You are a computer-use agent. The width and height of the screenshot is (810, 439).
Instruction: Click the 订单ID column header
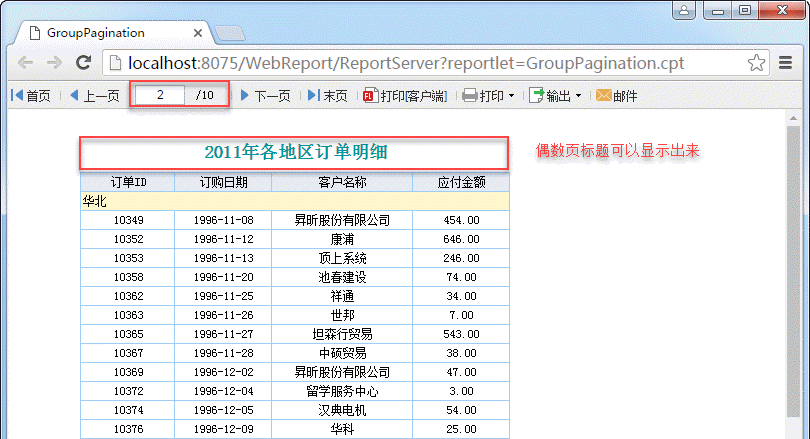(128, 182)
